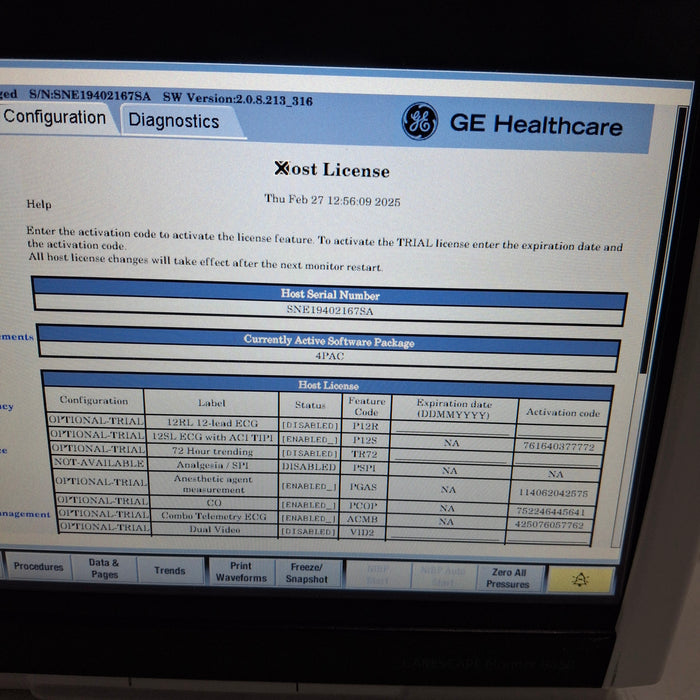Click the timestamp Thu Feb 27 12:56:09 2025
The image size is (700, 700).
tap(332, 200)
